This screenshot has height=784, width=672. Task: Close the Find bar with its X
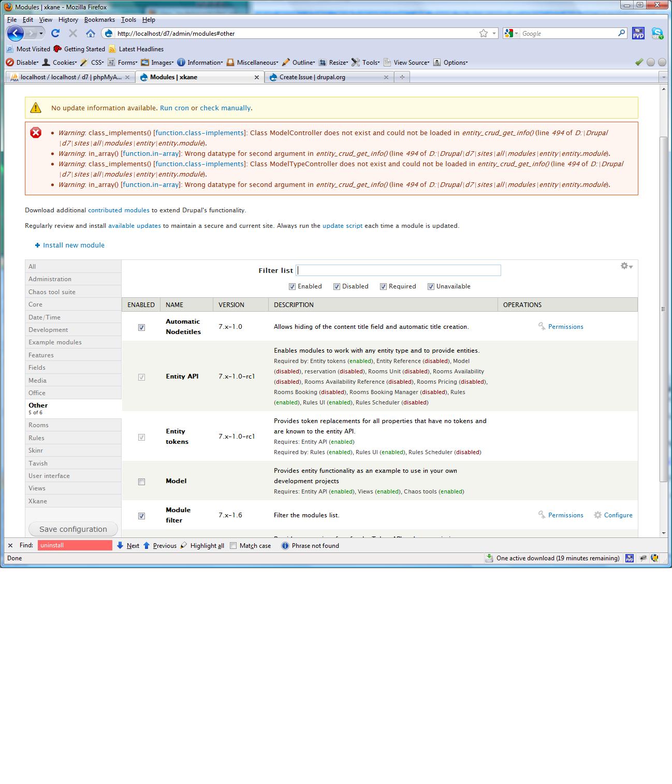[10, 545]
